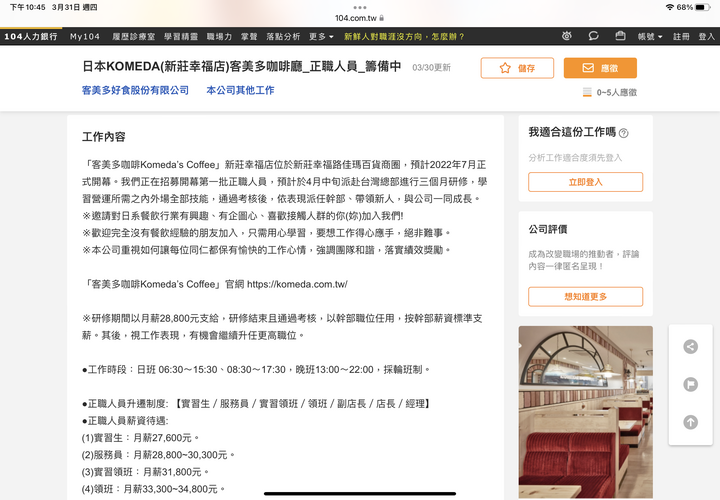
Task: Open the yellow 新鮮人對職涯沒方向 banner link
Action: tap(404, 36)
